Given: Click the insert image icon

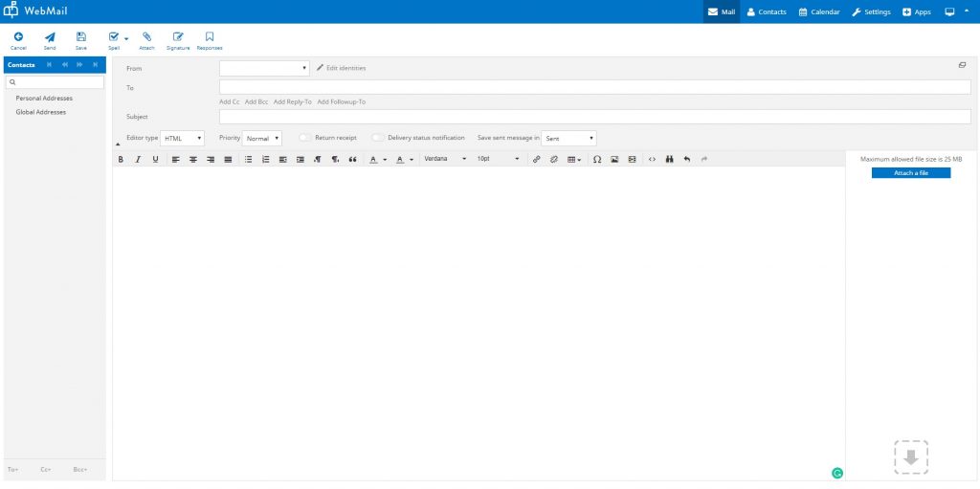Looking at the screenshot, I should click(x=614, y=160).
